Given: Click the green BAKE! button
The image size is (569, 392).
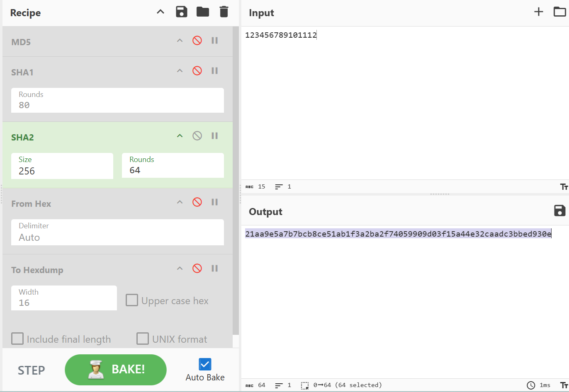Looking at the screenshot, I should [116, 370].
